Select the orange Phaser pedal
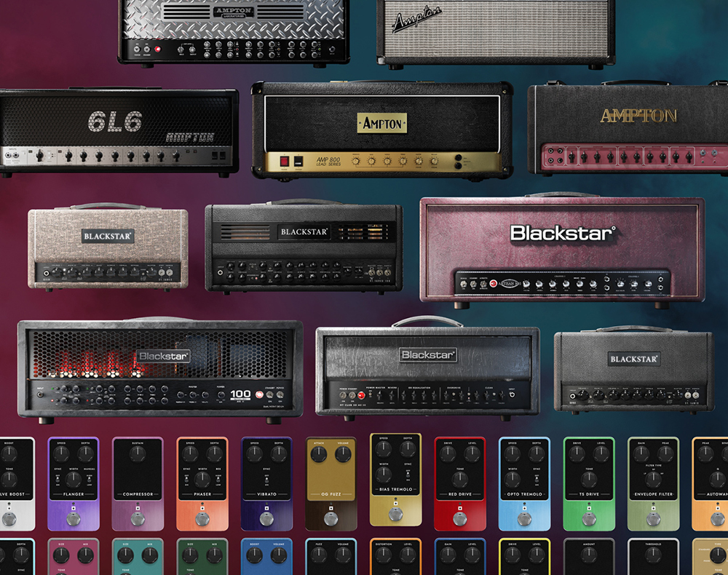Screen dimensions: 728x575 pyautogui.click(x=202, y=484)
